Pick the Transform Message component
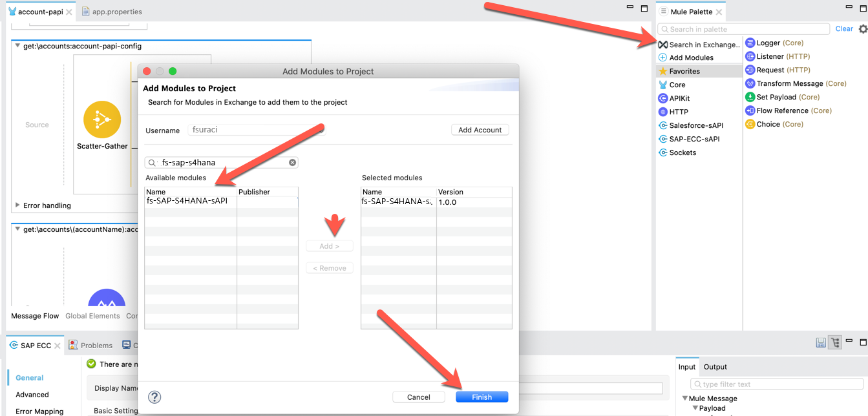Screen dimensions: 868x416 point(796,83)
